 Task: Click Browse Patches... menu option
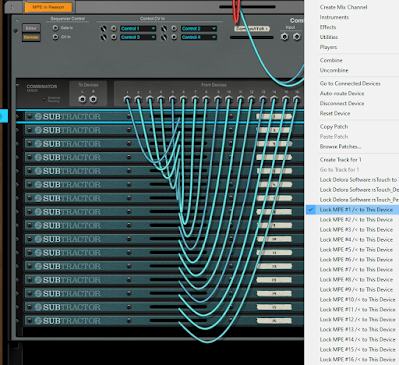point(340,146)
